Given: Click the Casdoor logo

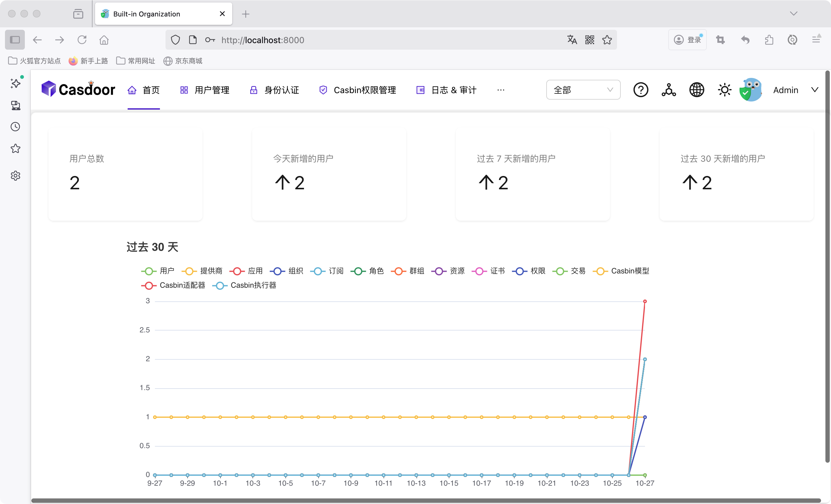Looking at the screenshot, I should point(78,89).
